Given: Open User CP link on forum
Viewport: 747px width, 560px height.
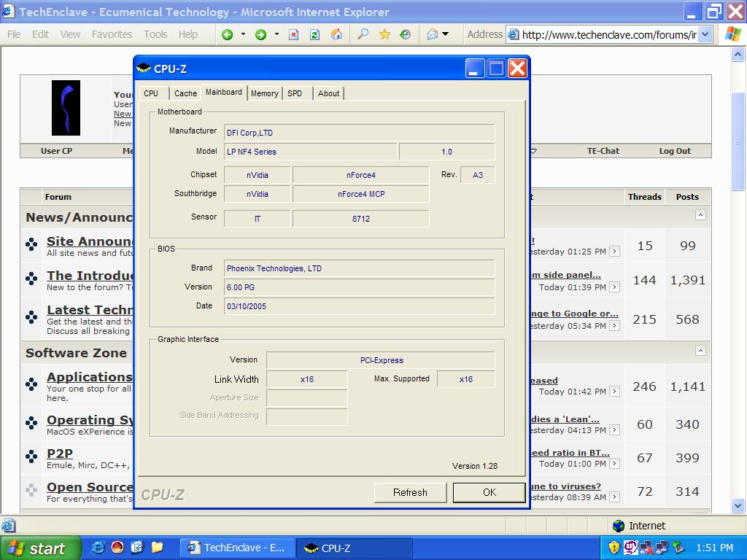Looking at the screenshot, I should coord(56,151).
